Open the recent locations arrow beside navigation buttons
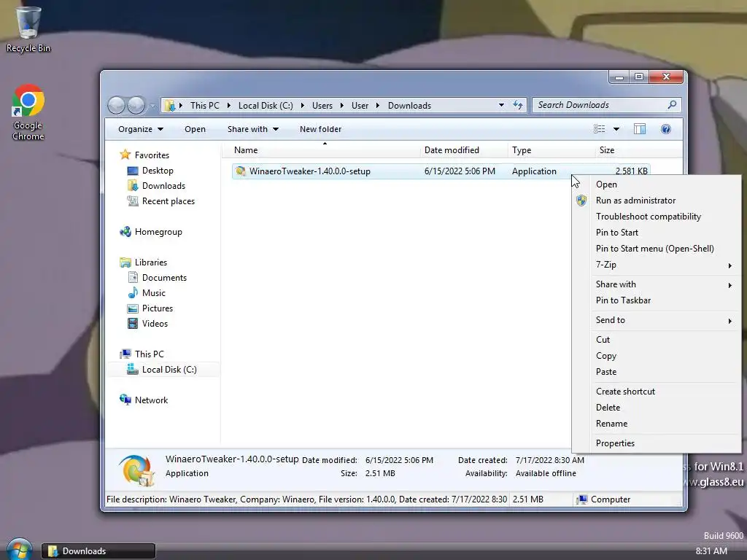Screen dimensions: 747x560 click(x=152, y=106)
